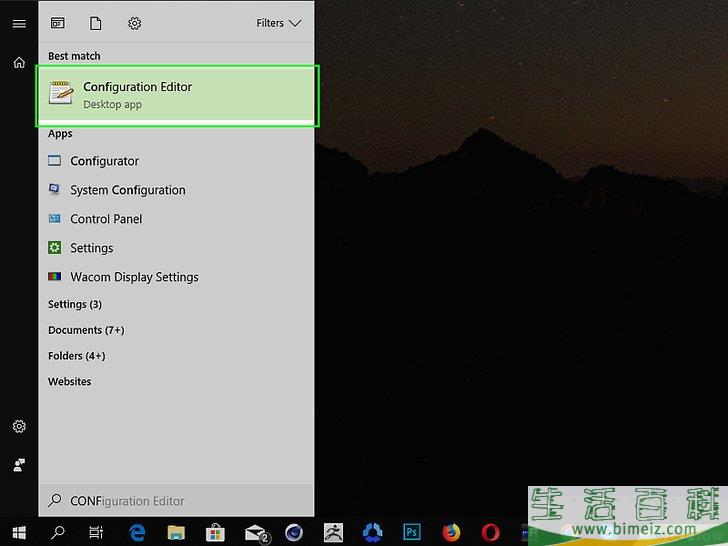
Task: Expand the Filters dropdown
Action: tap(278, 23)
